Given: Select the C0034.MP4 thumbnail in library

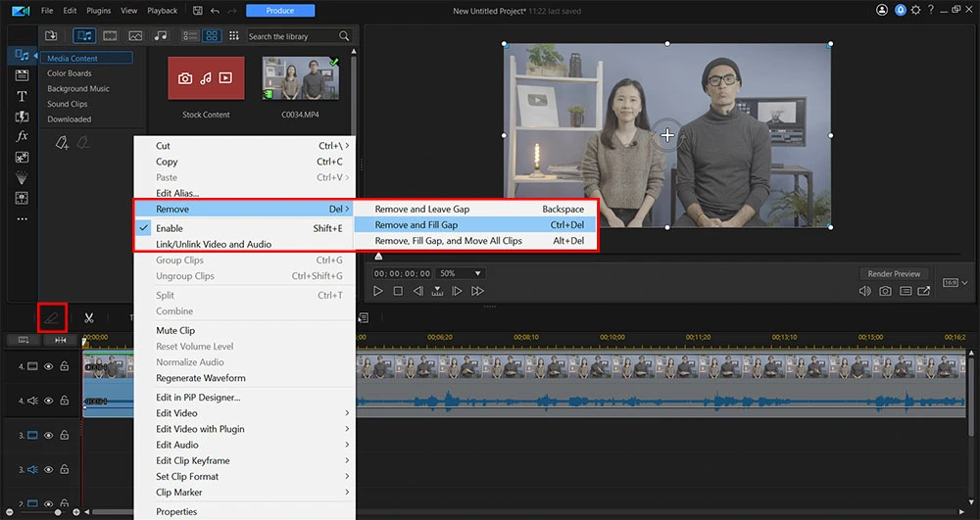Looking at the screenshot, I should pos(300,80).
